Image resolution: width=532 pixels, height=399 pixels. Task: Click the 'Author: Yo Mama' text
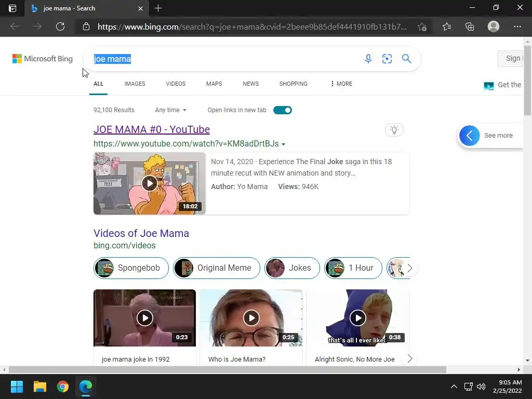[239, 187]
